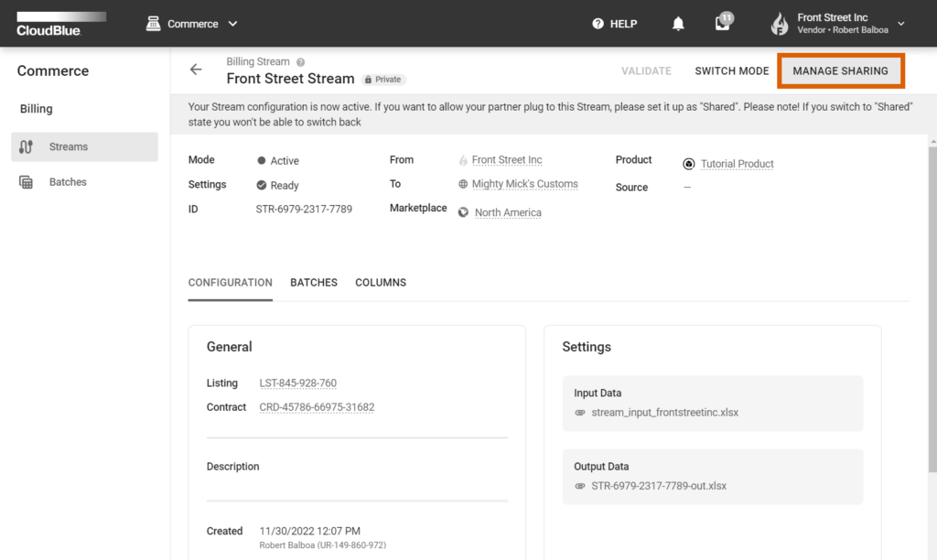This screenshot has height=560, width=937.
Task: Click the Tutorial Product icon
Action: pos(688,164)
